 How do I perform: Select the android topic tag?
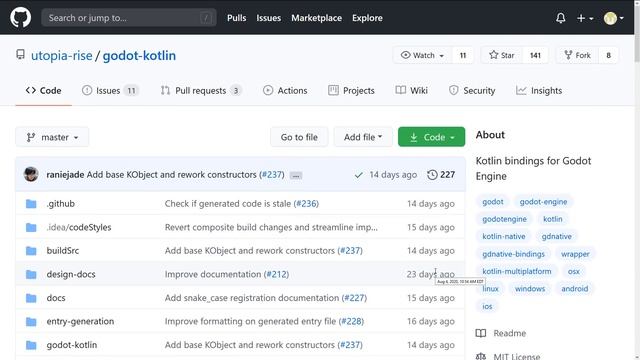575,289
